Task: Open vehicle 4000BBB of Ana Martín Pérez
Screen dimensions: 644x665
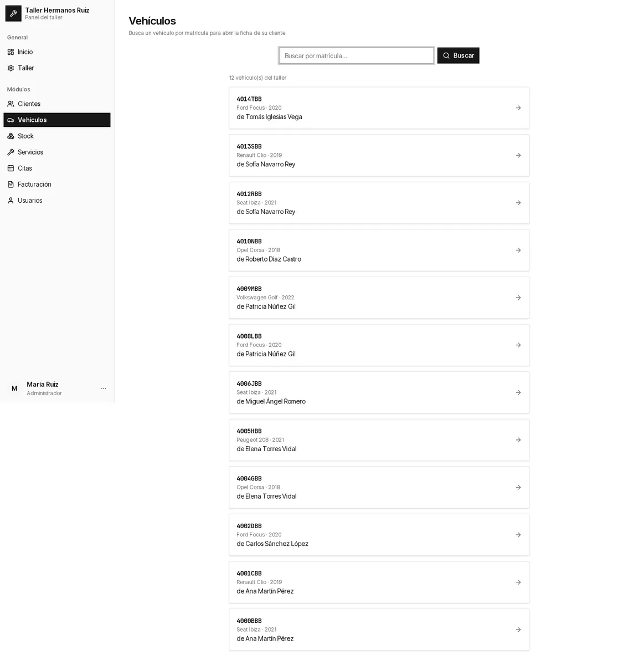Action: (379, 630)
